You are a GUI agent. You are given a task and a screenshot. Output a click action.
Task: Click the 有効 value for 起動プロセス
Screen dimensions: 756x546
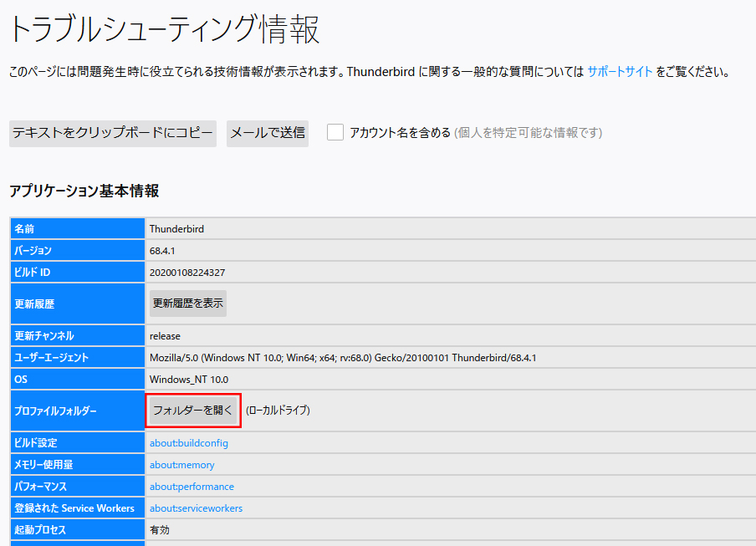[160, 530]
